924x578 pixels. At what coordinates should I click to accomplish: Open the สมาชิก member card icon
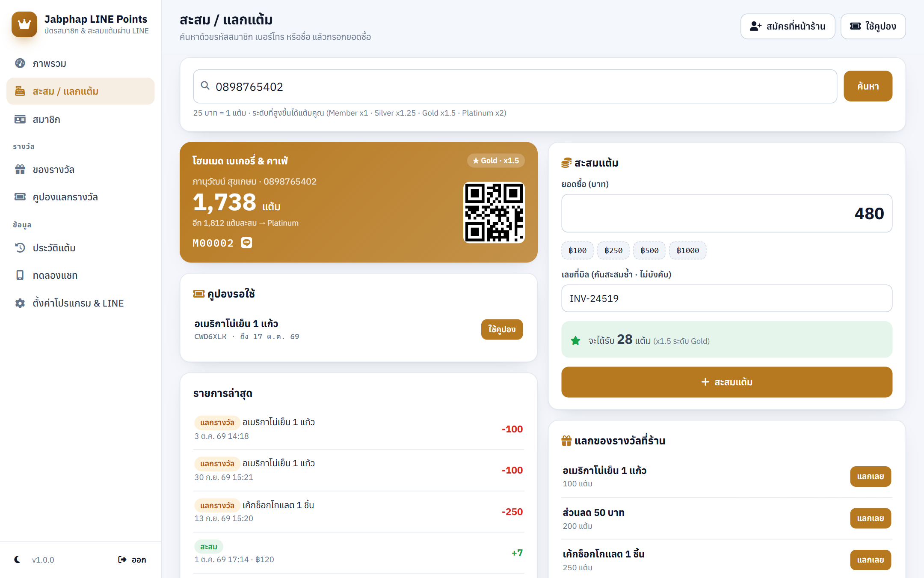[20, 119]
